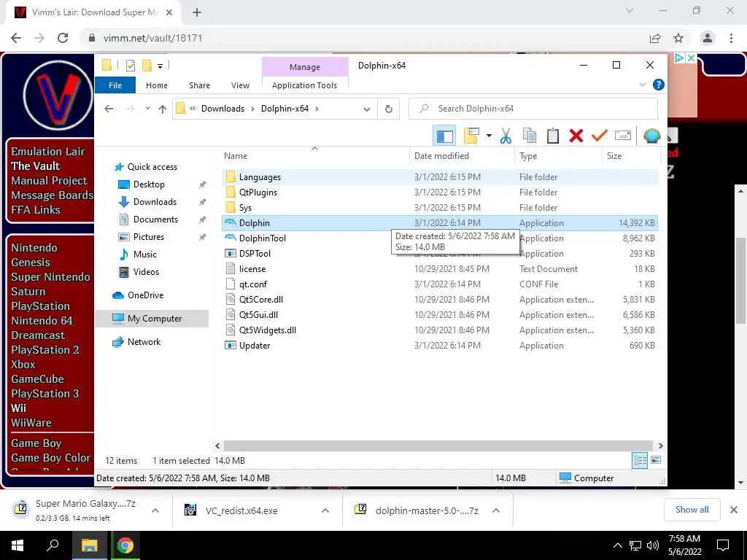747x560 pixels.
Task: Select Quick access in navigation pane
Action: [152, 167]
